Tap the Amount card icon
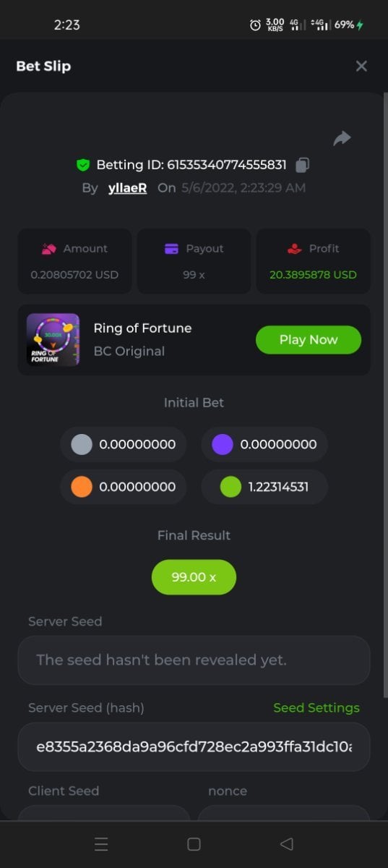Image resolution: width=388 pixels, height=868 pixels. coord(48,249)
